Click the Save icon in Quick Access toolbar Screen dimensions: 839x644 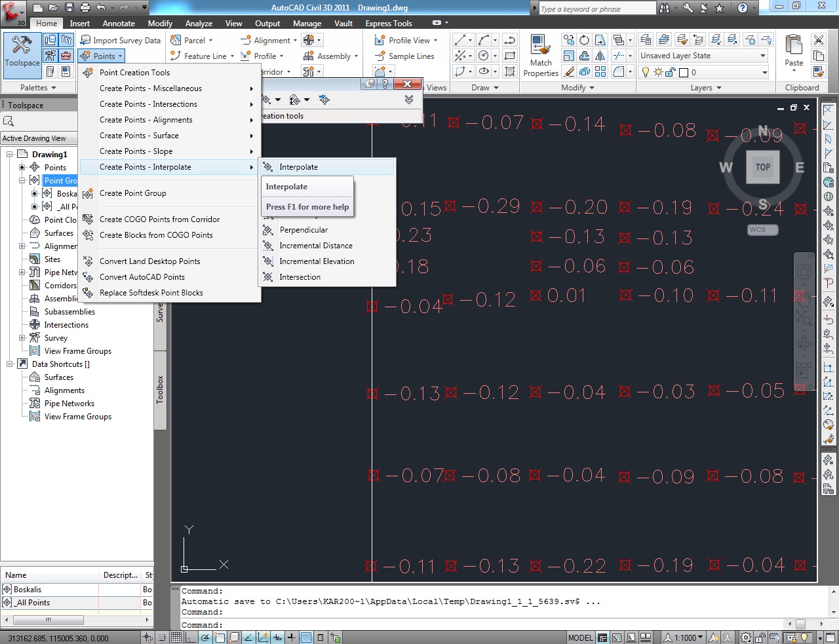[x=69, y=8]
